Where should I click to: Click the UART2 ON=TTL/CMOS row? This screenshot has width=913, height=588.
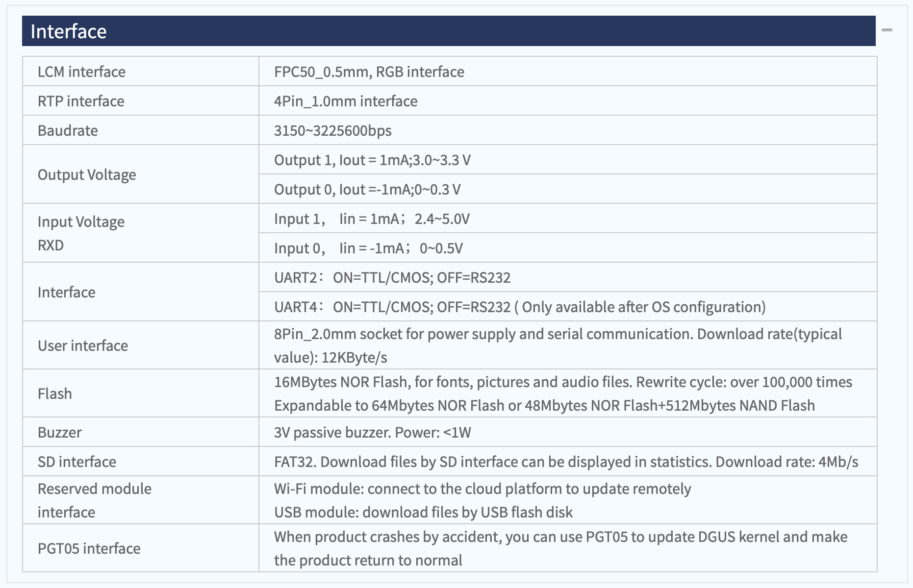[x=568, y=277]
